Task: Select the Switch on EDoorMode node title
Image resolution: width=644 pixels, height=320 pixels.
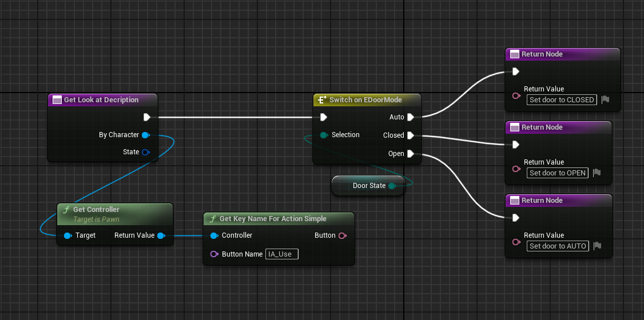Action: pos(365,99)
